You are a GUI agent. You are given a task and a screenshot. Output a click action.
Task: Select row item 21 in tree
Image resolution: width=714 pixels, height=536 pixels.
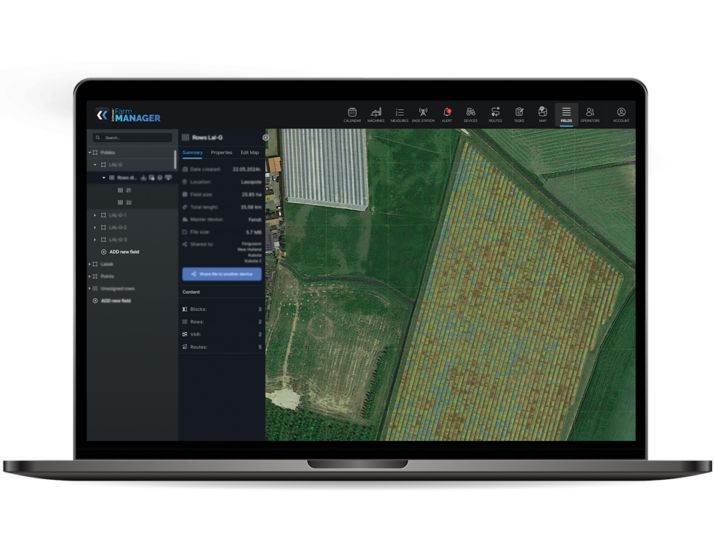[125, 190]
